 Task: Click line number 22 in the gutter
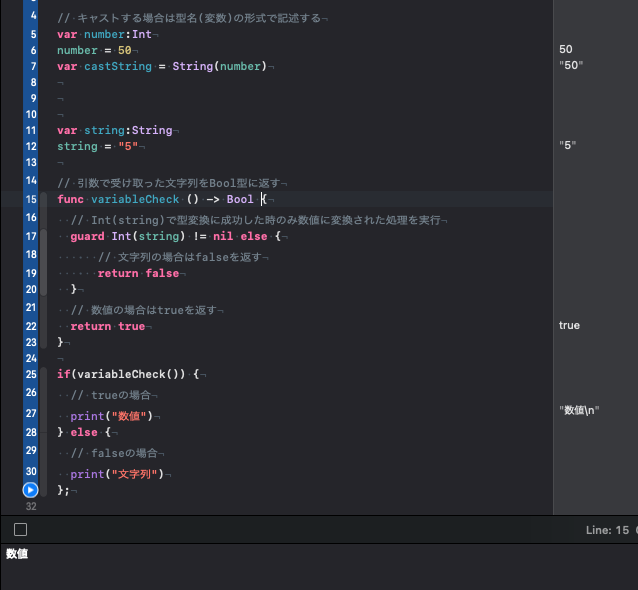tap(31, 326)
